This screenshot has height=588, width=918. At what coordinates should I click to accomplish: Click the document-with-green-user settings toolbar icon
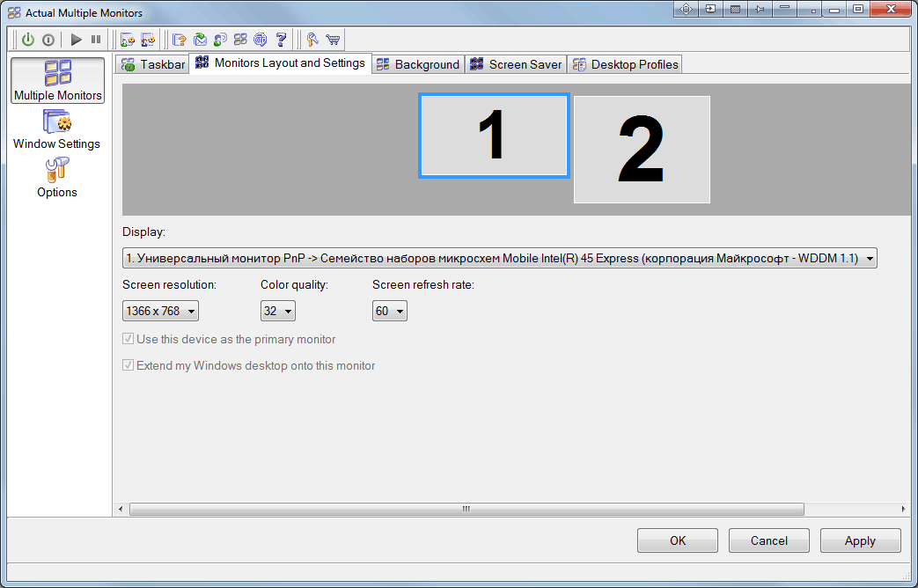click(127, 40)
